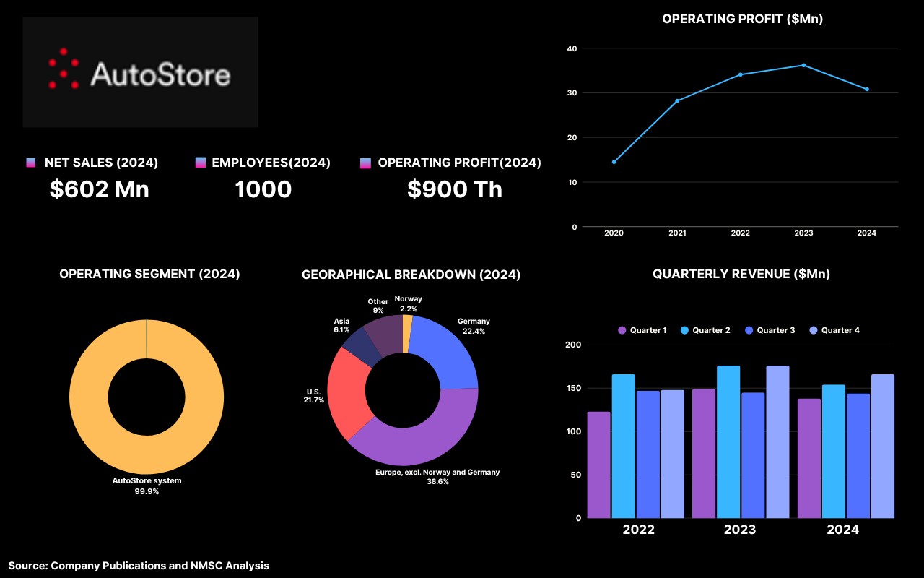Viewport: 924px width, 578px height.
Task: Select the Quarter 3 legend dot
Action: (x=749, y=330)
